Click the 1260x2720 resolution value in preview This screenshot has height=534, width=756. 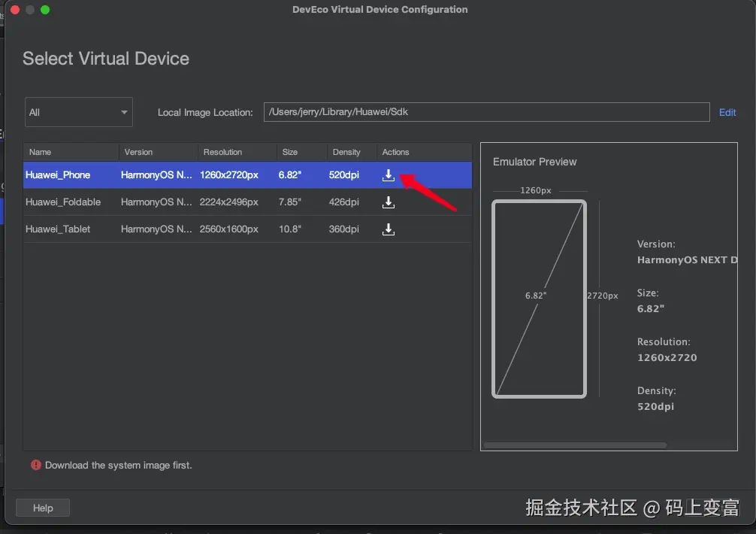pyautogui.click(x=667, y=358)
